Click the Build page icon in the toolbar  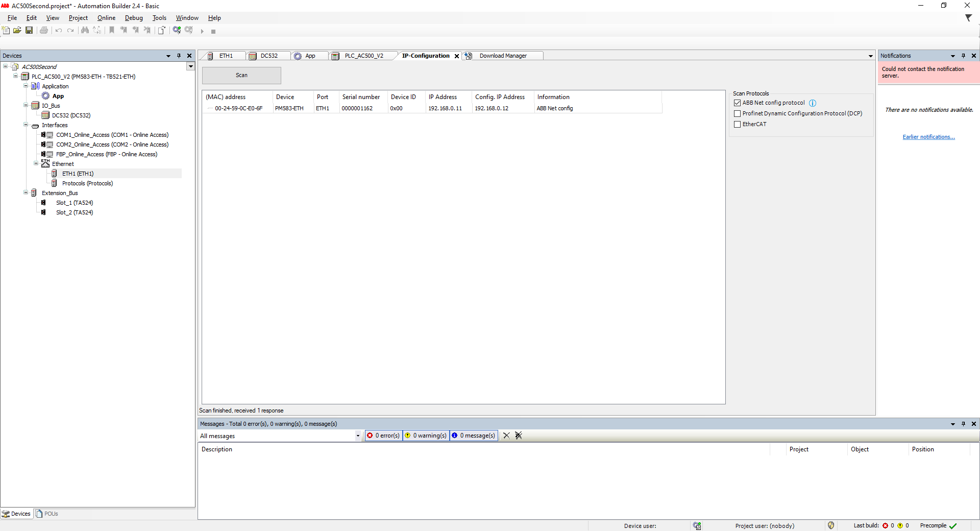click(162, 31)
